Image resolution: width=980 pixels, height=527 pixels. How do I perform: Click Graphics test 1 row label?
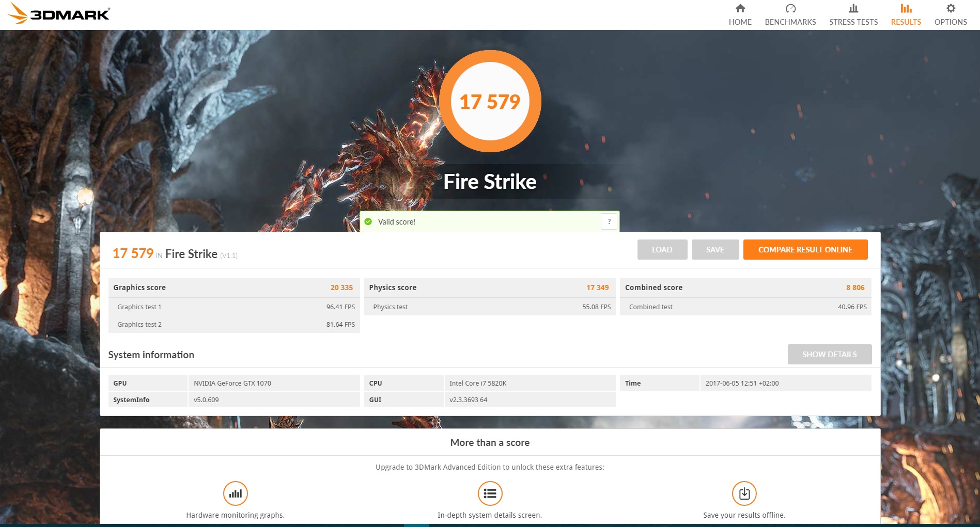(x=139, y=307)
